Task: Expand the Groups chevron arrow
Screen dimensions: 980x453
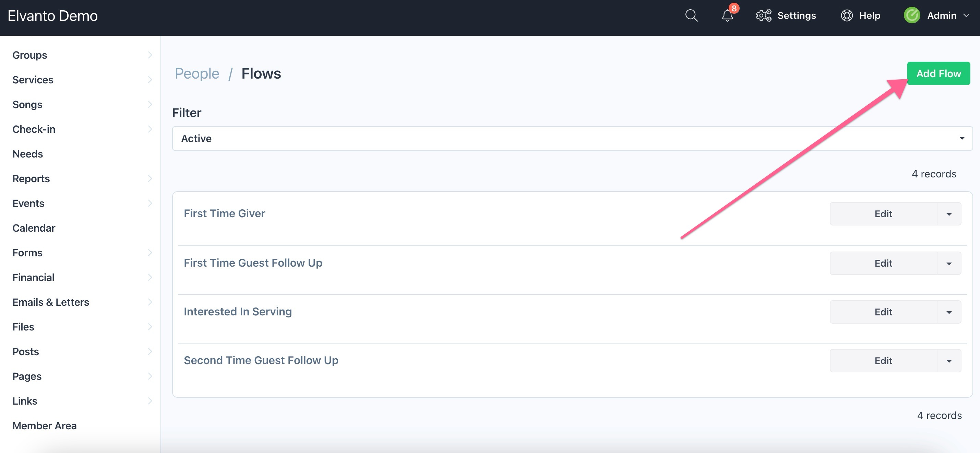Action: point(150,55)
